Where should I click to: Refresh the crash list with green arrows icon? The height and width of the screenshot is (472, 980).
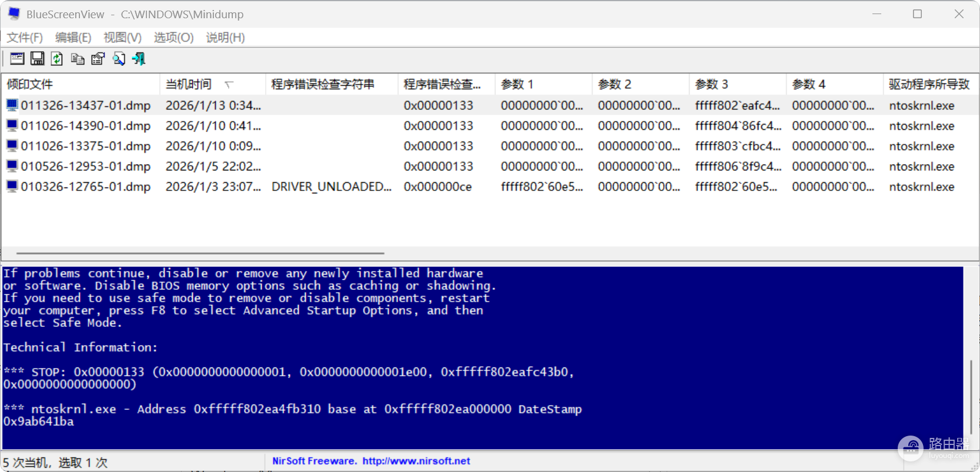pos(57,59)
